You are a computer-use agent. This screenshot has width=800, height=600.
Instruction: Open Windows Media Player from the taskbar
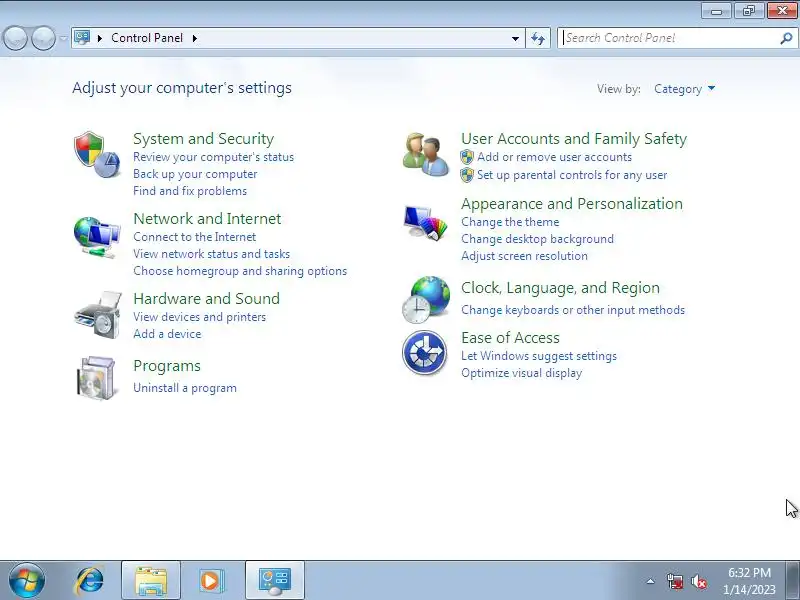point(211,581)
